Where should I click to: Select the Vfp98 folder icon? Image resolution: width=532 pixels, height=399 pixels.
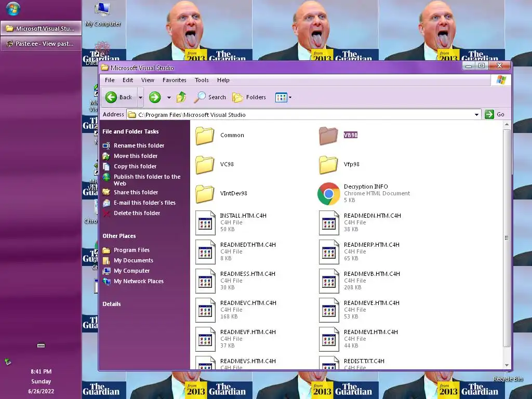click(328, 165)
